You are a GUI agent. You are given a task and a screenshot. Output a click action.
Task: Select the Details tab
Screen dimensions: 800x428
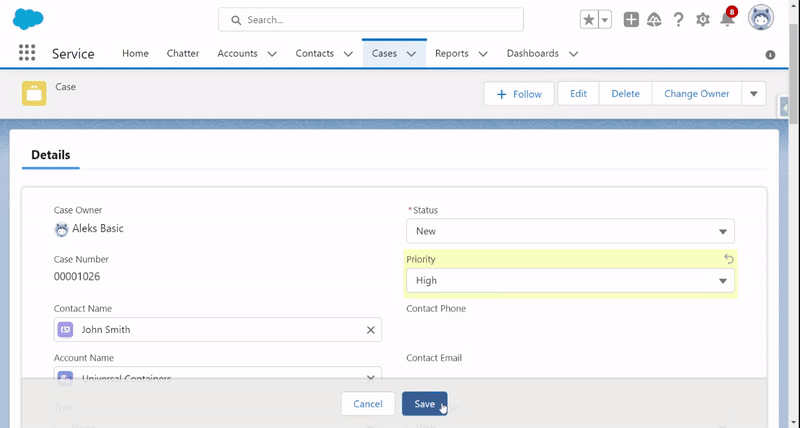(x=51, y=155)
